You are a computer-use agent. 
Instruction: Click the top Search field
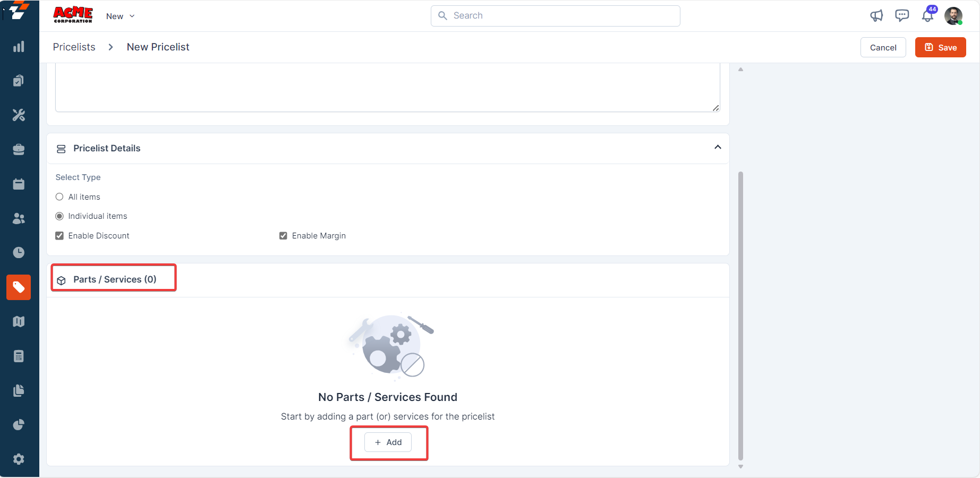point(555,16)
